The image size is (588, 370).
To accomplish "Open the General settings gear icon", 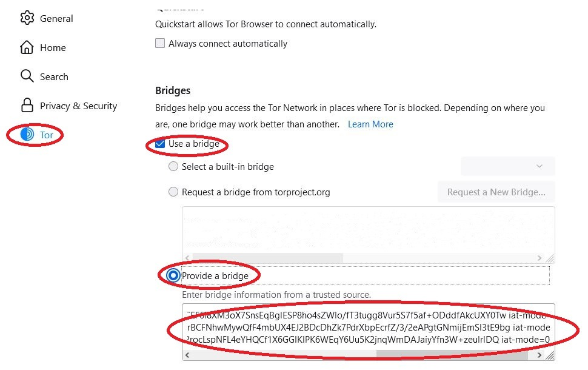I will (x=27, y=18).
